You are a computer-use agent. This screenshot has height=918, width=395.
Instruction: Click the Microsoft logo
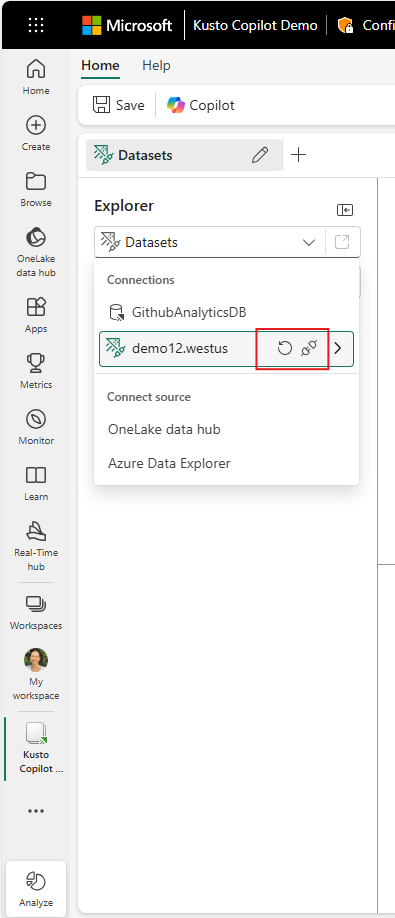127,25
